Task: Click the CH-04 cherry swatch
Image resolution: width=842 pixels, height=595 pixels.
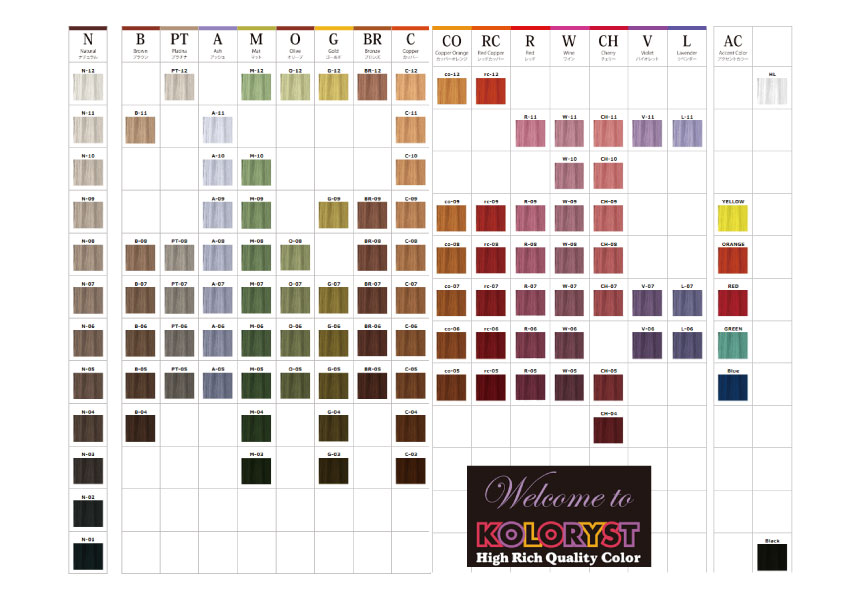Action: (607, 428)
